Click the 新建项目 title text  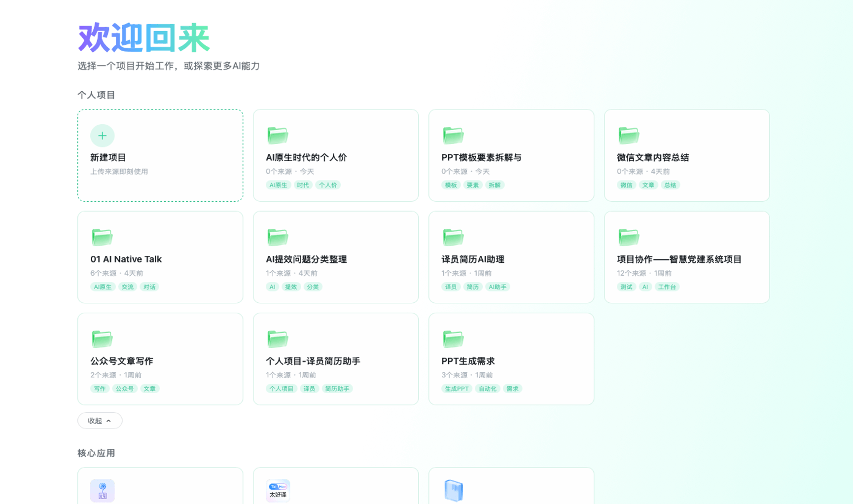point(108,158)
